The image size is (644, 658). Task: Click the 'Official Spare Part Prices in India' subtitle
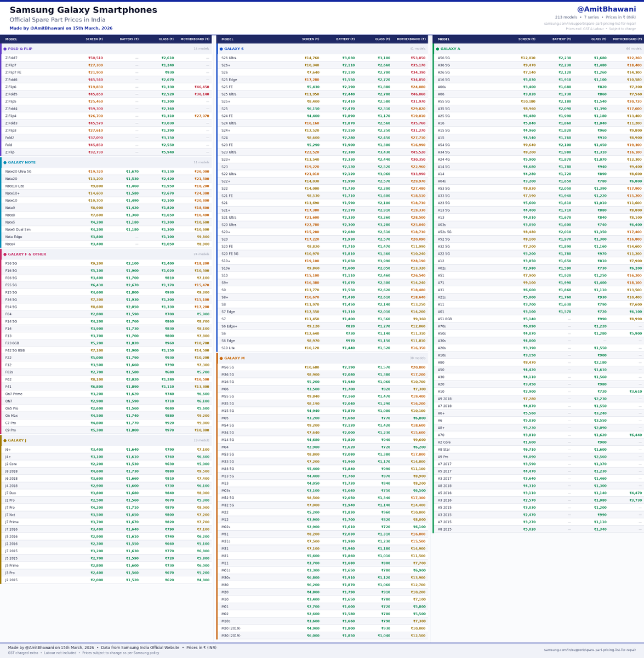point(58,20)
